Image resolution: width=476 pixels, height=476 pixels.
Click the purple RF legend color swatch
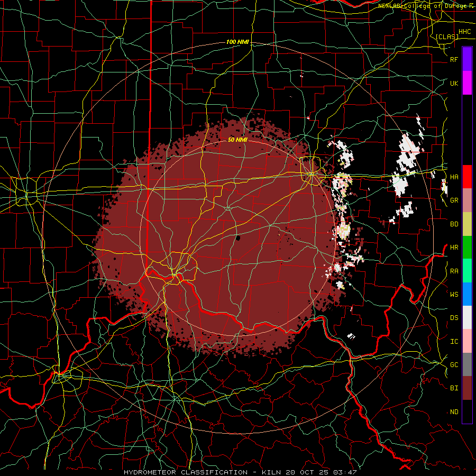point(467,59)
